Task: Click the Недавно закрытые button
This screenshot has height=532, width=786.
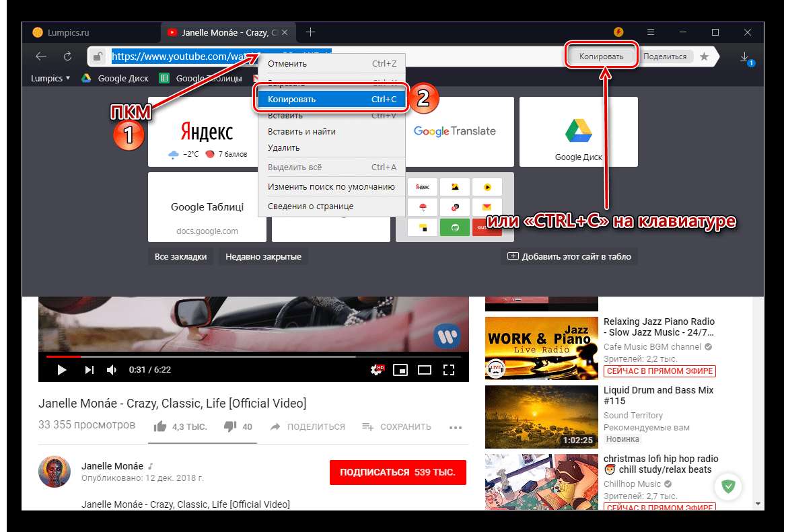Action: (263, 256)
